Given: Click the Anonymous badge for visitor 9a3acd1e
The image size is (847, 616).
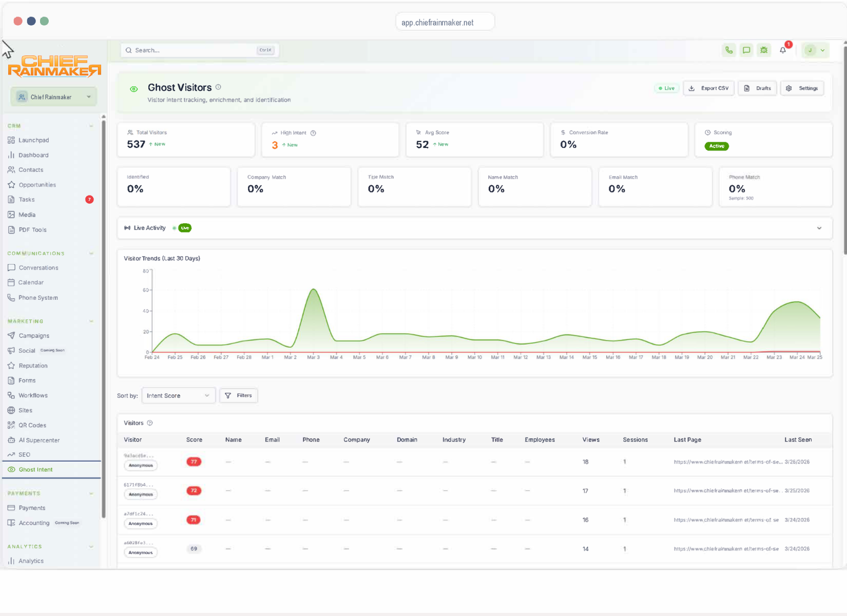Looking at the screenshot, I should pos(141,466).
